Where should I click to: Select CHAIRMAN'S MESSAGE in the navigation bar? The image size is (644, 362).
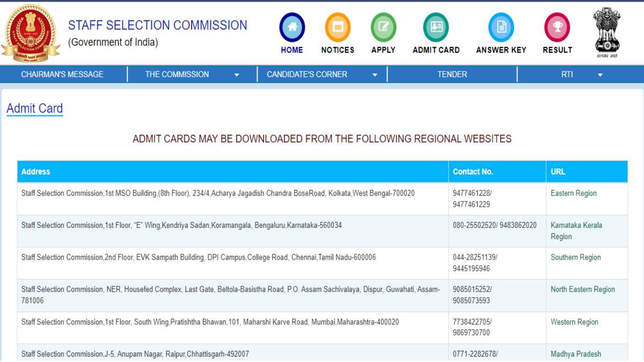pyautogui.click(x=62, y=74)
